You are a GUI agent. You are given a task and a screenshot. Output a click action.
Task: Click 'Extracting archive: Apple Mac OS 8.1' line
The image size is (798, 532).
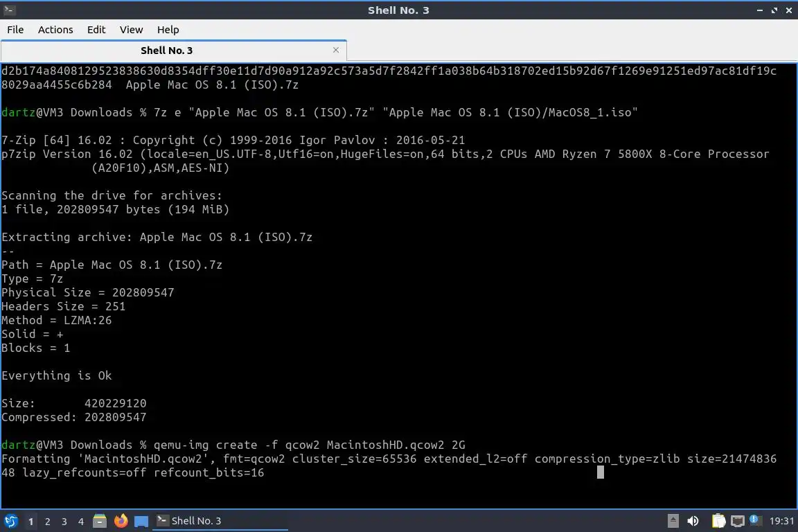[x=157, y=237]
